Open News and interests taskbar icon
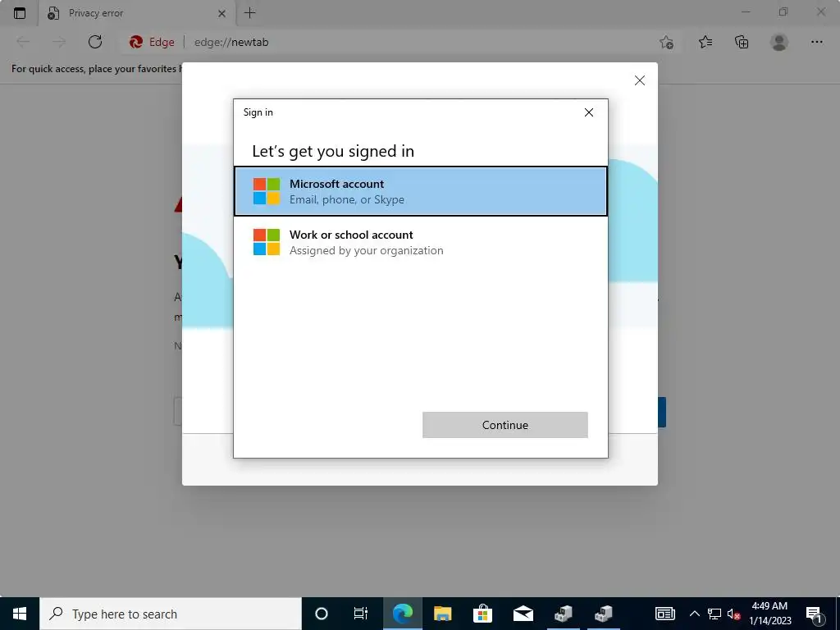The width and height of the screenshot is (840, 630). [x=664, y=614]
